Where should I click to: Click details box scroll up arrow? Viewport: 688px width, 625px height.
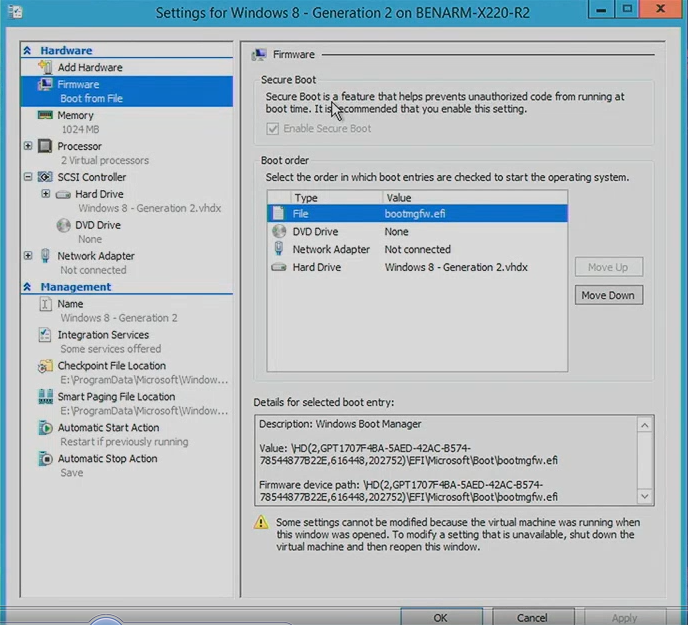645,425
